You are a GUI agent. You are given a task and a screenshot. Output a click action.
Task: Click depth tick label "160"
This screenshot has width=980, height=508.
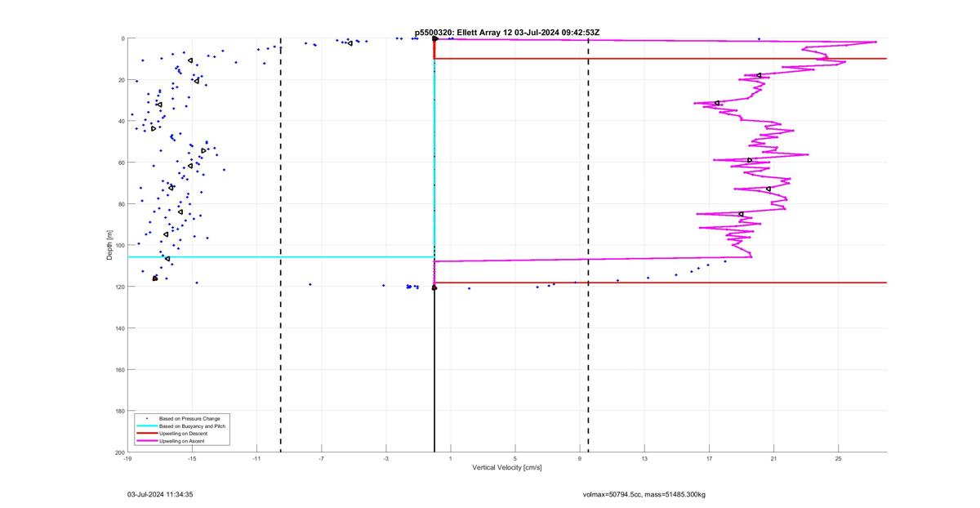pyautogui.click(x=119, y=369)
